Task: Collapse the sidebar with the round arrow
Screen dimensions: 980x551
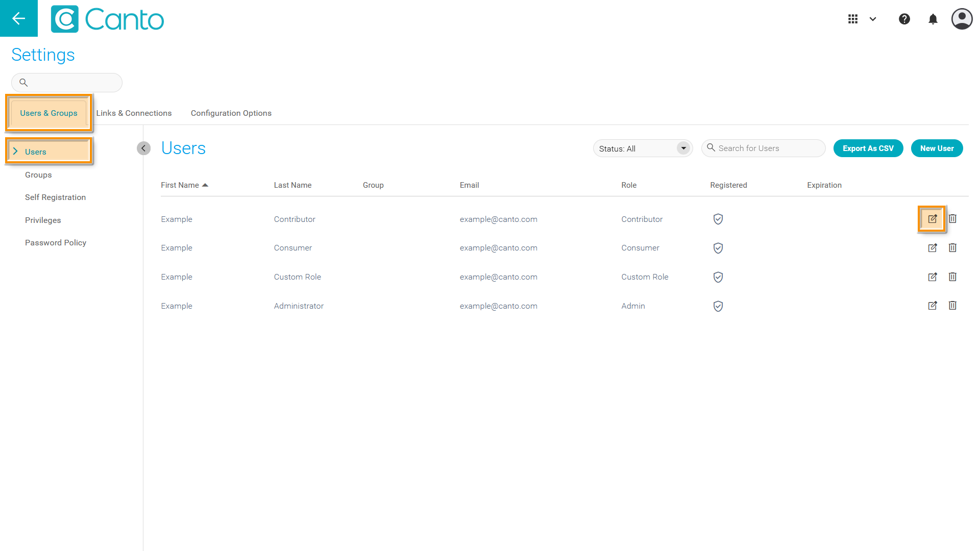Action: click(143, 148)
